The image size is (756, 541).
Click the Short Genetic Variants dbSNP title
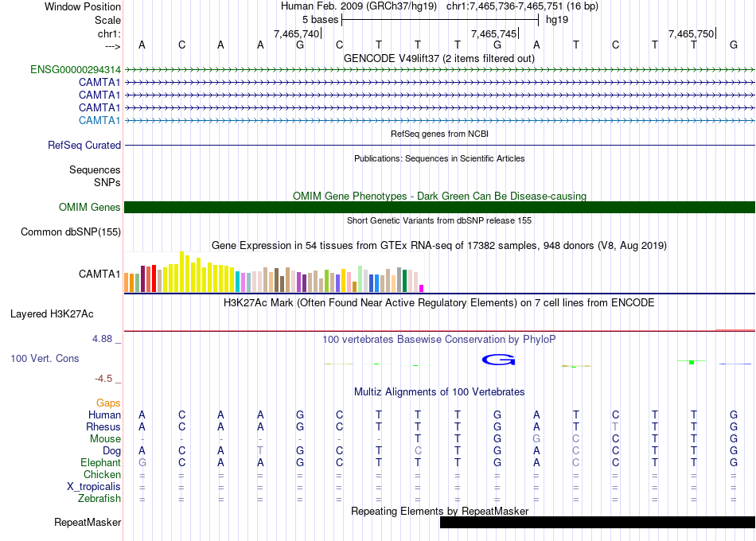[439, 220]
